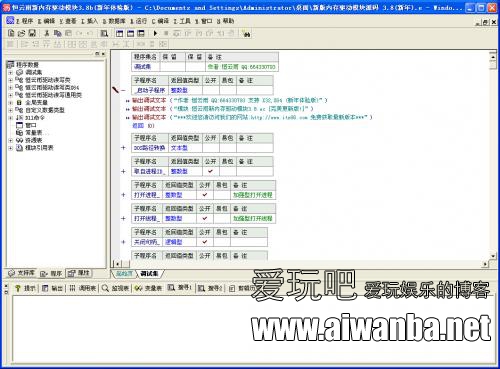Click the binoculars icon at the toolbar end
This screenshot has width=500, height=369.
247,34
